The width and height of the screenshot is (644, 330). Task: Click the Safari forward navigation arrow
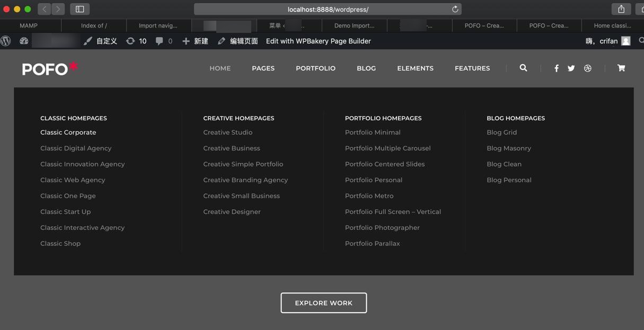coord(58,9)
